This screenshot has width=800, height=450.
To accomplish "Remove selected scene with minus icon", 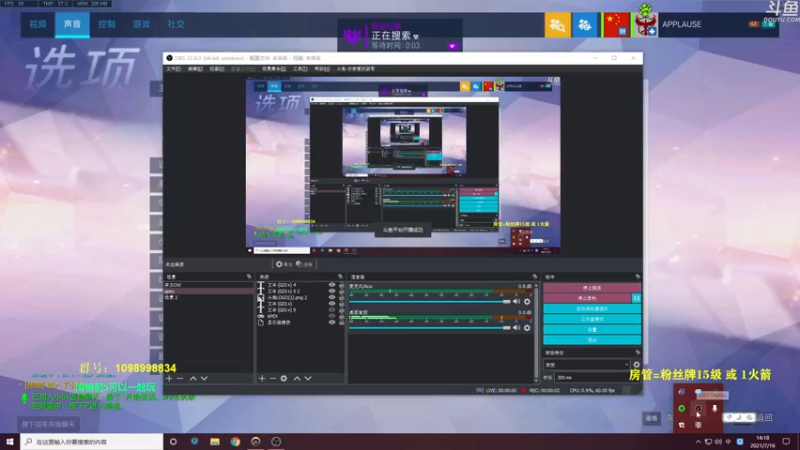I will 180,379.
